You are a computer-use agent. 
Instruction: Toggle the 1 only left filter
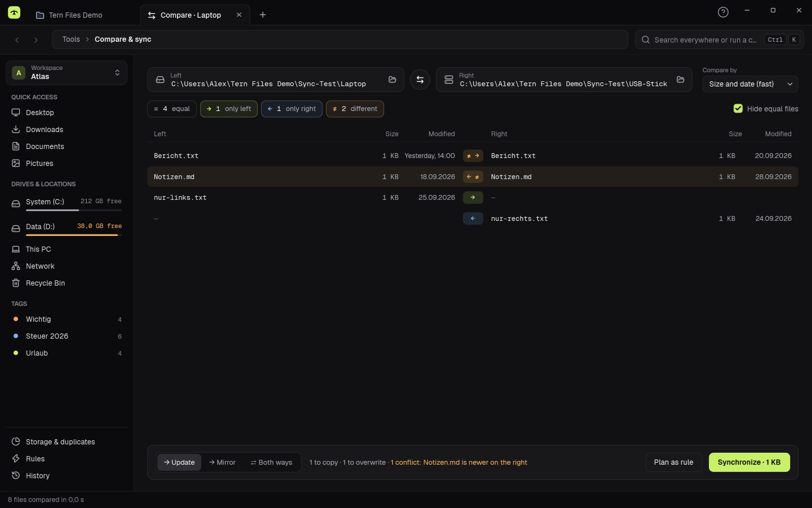pos(229,109)
